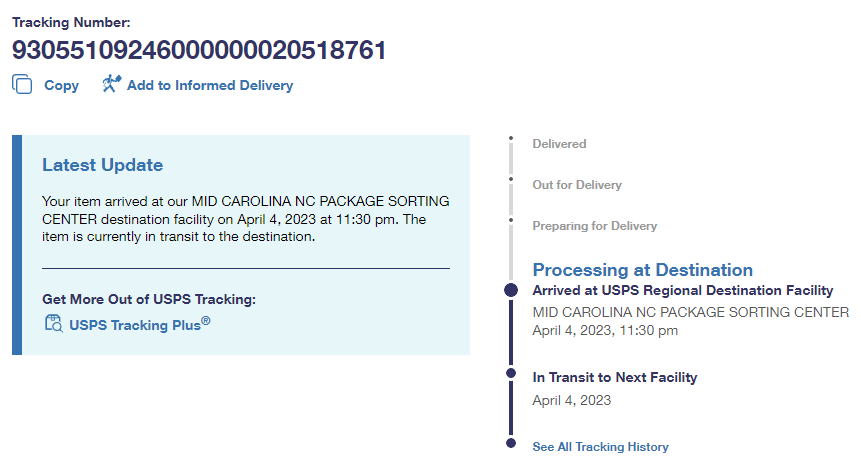Open USPS Tracking Plus link
The width and height of the screenshot is (861, 469).
point(139,325)
